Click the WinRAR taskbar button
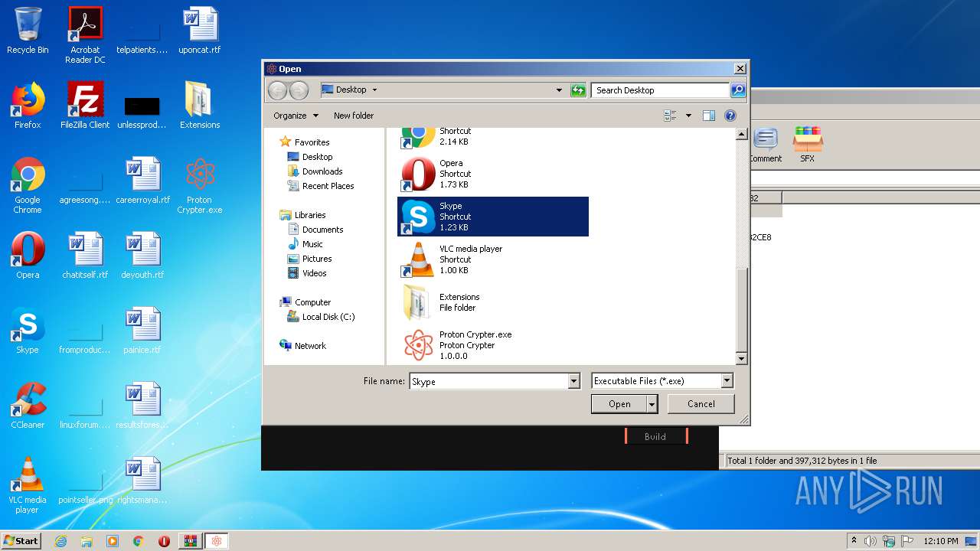980x551 pixels. pyautogui.click(x=191, y=541)
